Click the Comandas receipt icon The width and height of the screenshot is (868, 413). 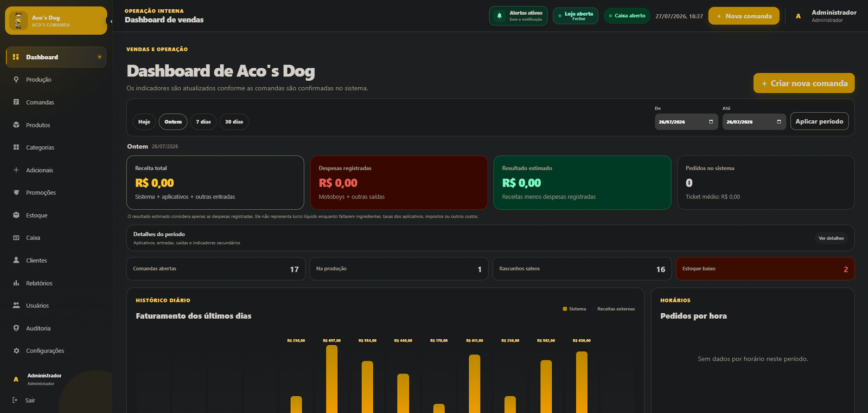pyautogui.click(x=16, y=102)
